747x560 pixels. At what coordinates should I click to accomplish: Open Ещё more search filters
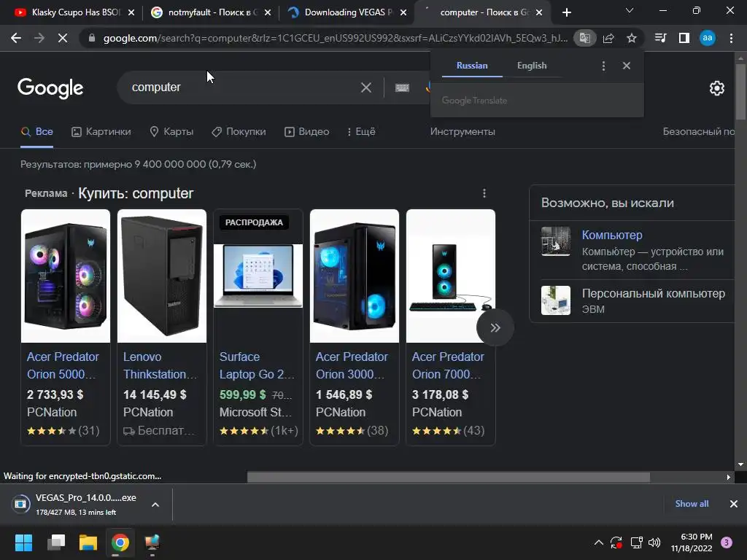(x=361, y=132)
